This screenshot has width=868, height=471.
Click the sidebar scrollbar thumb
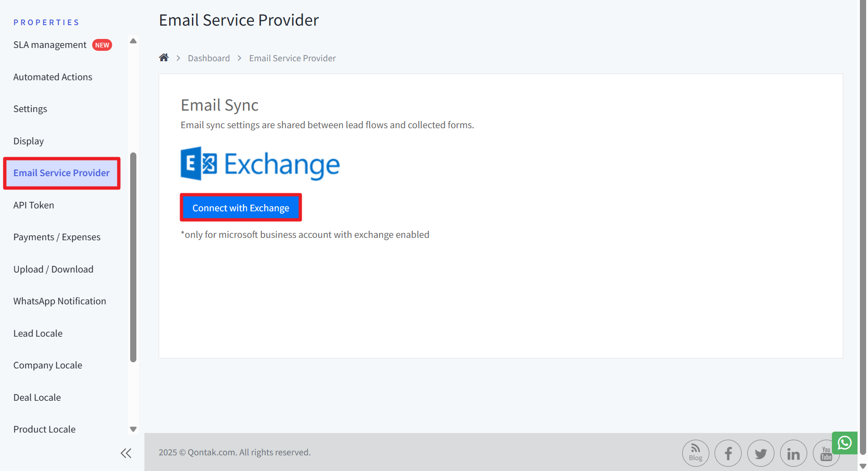[x=134, y=256]
